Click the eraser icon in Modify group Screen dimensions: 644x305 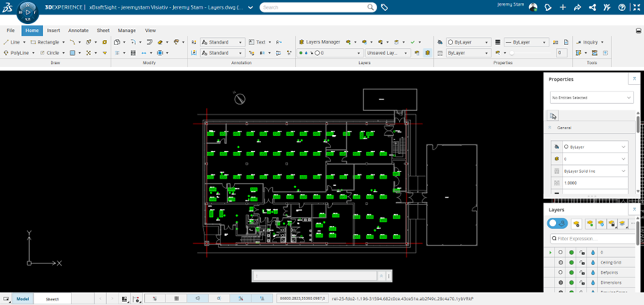[x=160, y=42]
